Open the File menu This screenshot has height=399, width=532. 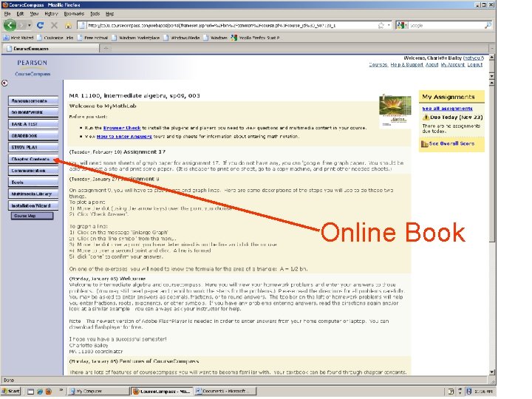click(7, 14)
